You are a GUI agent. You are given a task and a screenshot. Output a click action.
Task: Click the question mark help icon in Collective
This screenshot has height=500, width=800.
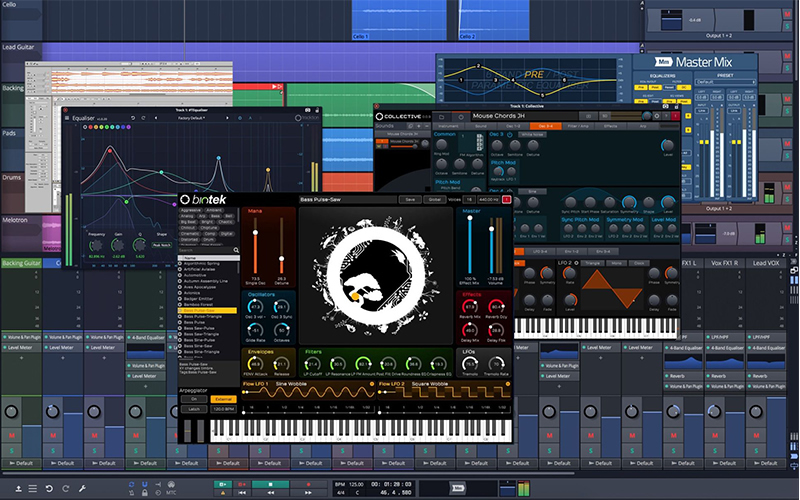pos(666,116)
